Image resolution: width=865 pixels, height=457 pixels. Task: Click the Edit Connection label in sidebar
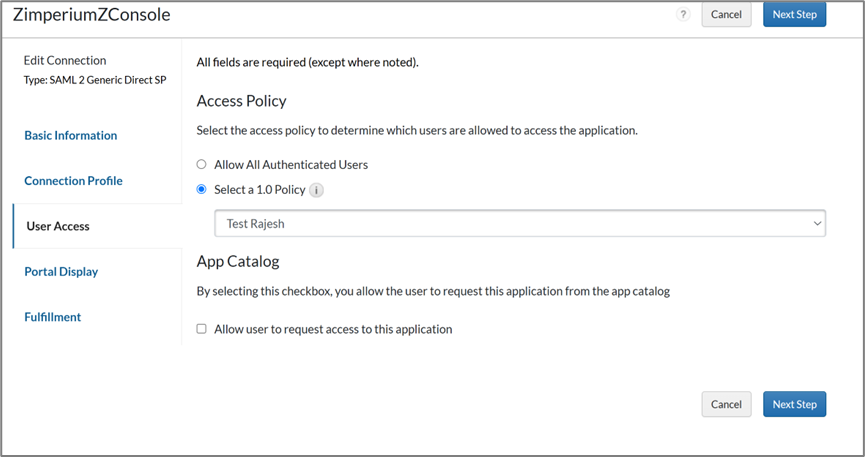click(x=65, y=60)
